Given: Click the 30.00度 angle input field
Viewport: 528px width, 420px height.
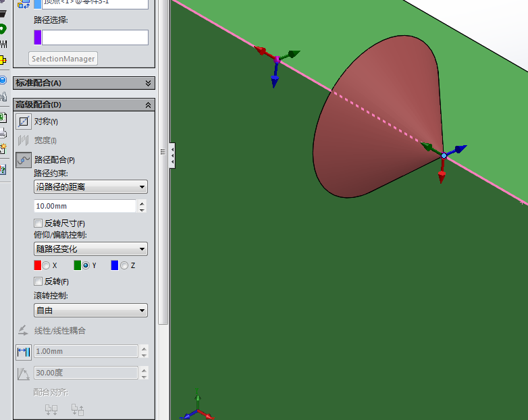Looking at the screenshot, I should click(86, 373).
